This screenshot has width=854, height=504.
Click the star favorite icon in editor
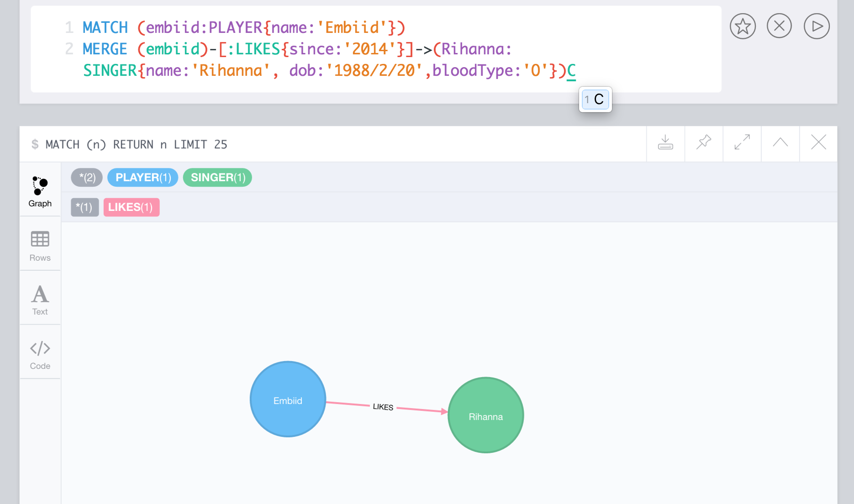click(743, 26)
